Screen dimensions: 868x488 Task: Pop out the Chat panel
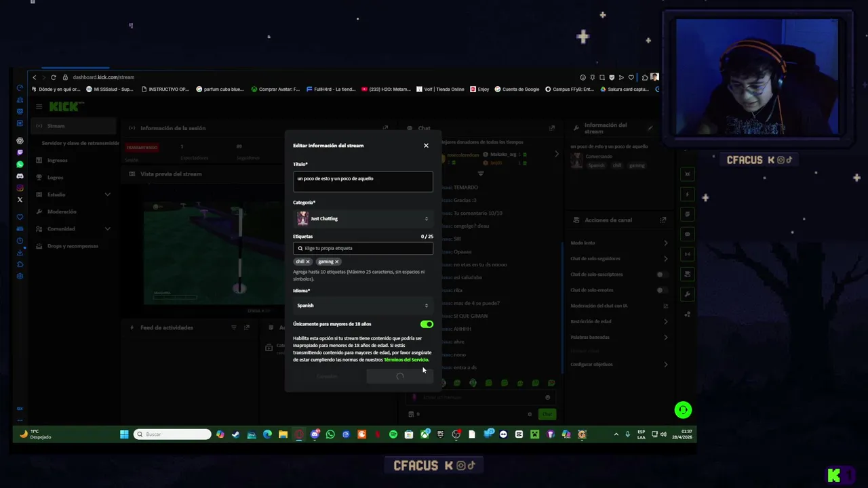pyautogui.click(x=552, y=128)
